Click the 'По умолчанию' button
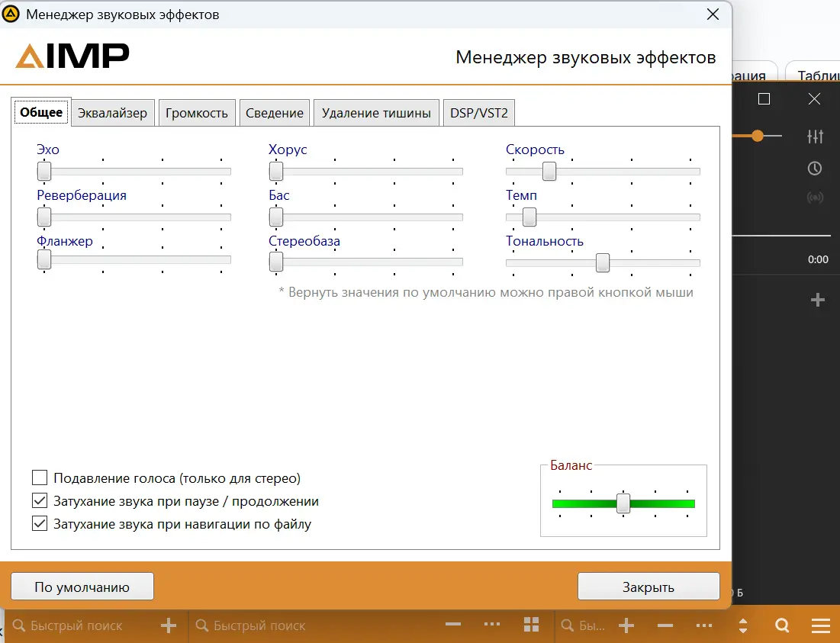 click(x=82, y=587)
